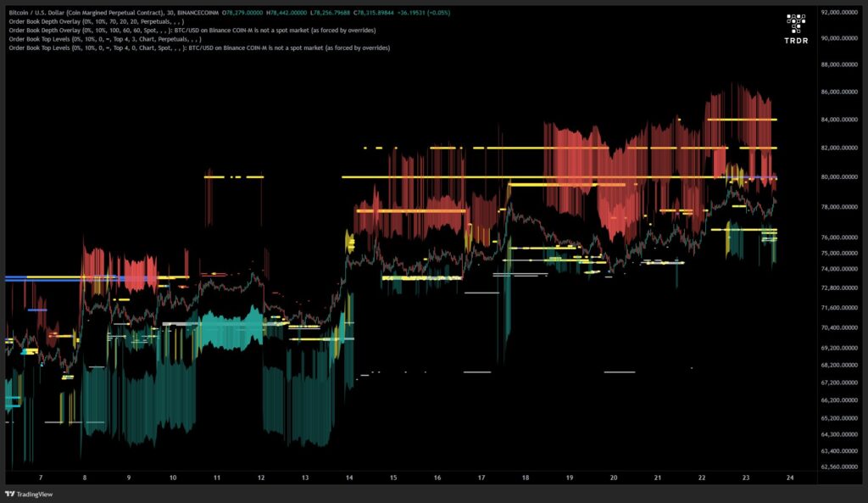The width and height of the screenshot is (868, 503).
Task: Select Order Book Top Levels Perpetuals legend row
Action: (x=105, y=39)
